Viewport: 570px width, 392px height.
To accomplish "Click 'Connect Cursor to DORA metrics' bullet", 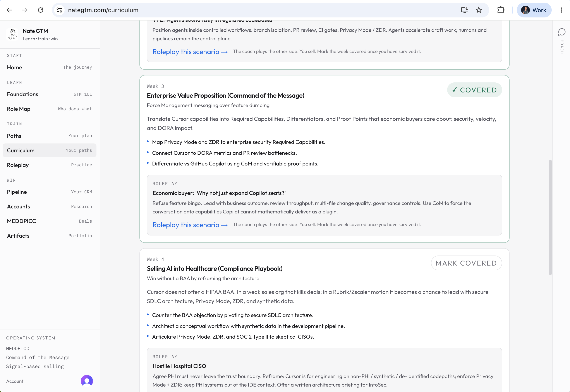I will [x=224, y=153].
